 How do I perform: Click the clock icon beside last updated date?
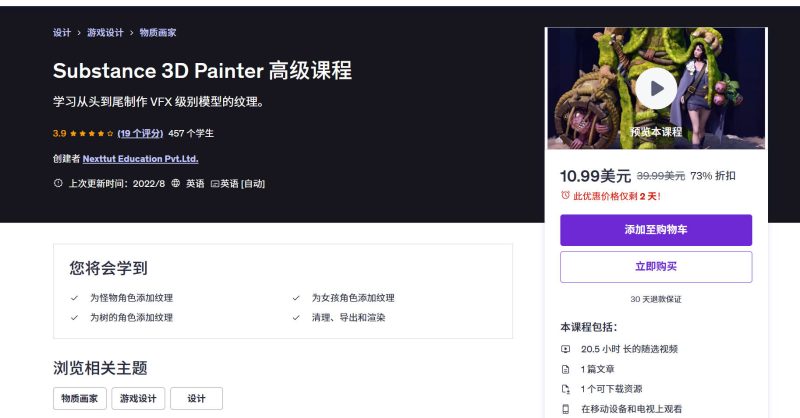coord(58,183)
